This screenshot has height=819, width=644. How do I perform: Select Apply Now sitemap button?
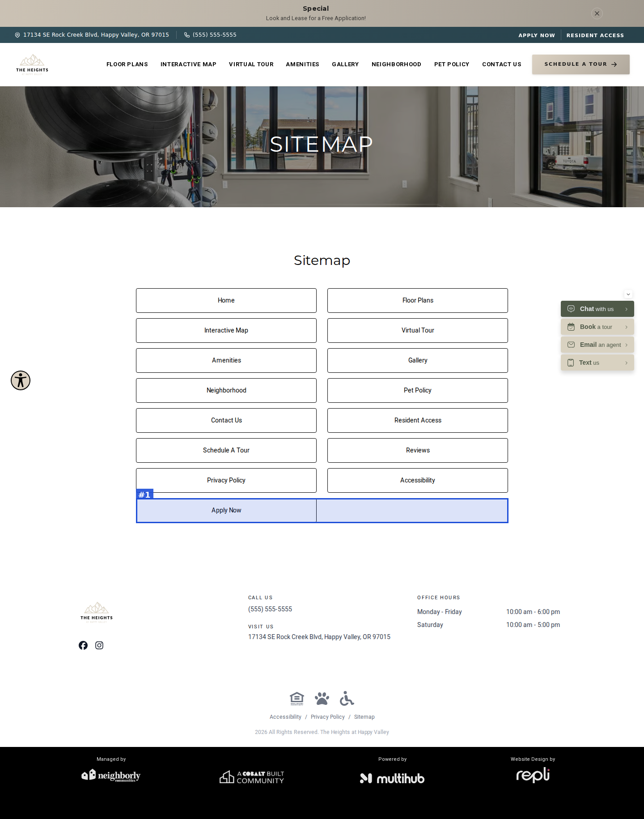click(x=226, y=510)
